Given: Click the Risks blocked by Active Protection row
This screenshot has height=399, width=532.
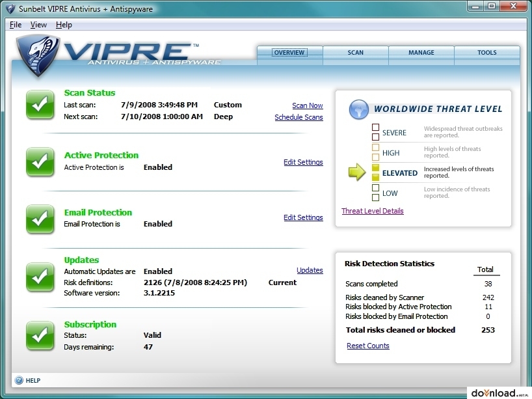Looking at the screenshot, I should 419,307.
